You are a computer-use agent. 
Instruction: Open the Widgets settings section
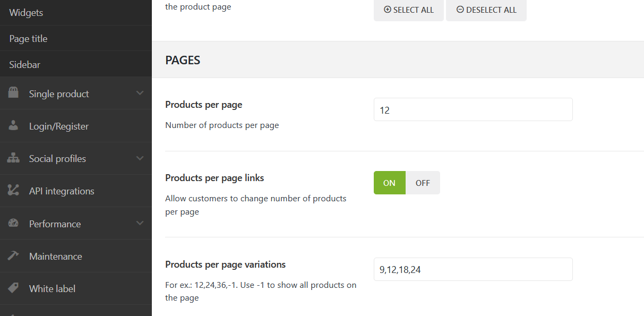(x=26, y=12)
